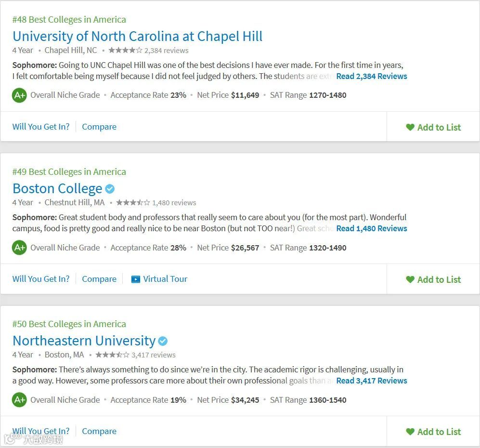Open the University of North Carolina at Chapel Hill title

[x=137, y=36]
